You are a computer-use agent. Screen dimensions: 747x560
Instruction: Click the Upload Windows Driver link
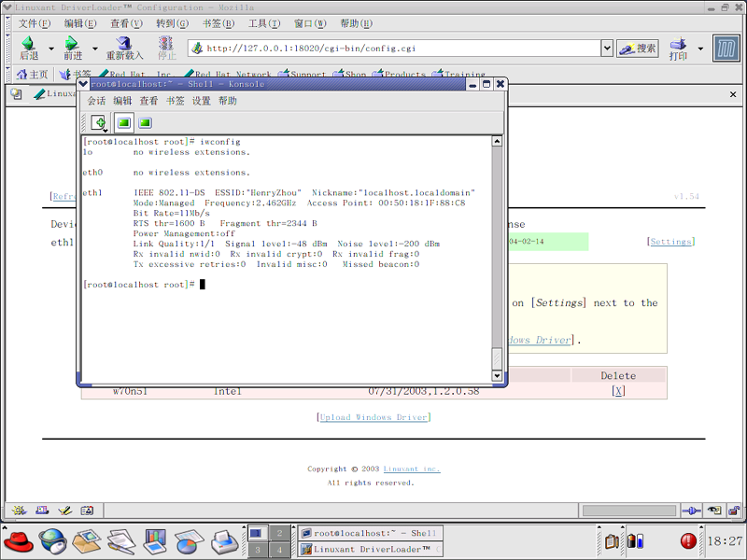pos(373,417)
